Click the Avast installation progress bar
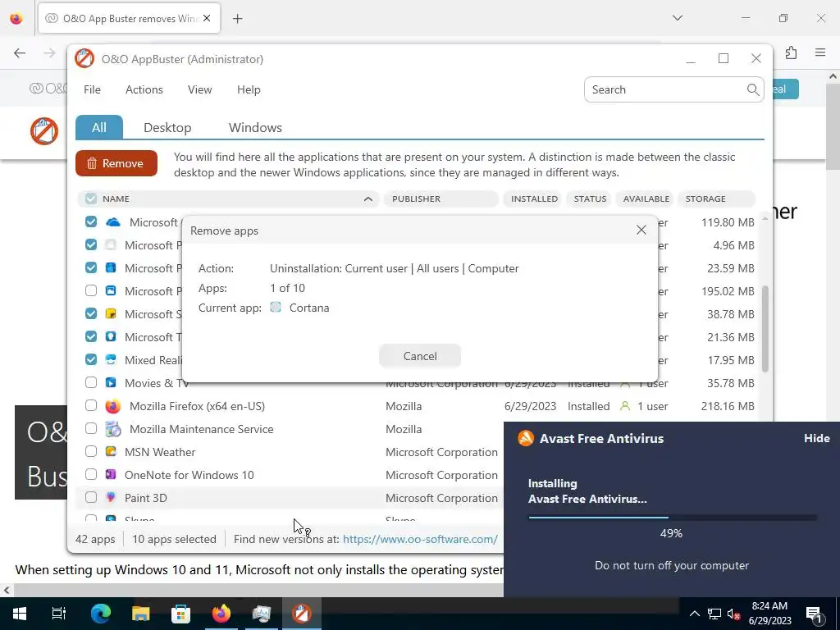Image resolution: width=840 pixels, height=630 pixels. coord(672,518)
